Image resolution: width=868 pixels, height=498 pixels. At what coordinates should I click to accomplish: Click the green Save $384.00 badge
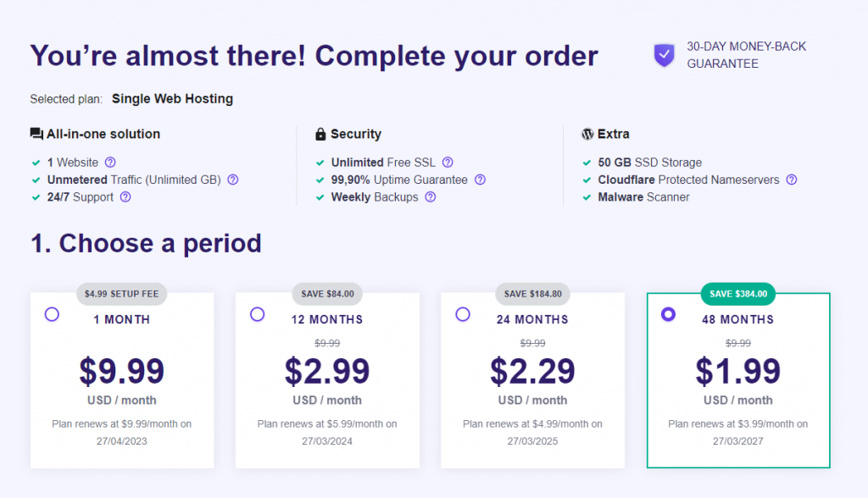point(738,294)
